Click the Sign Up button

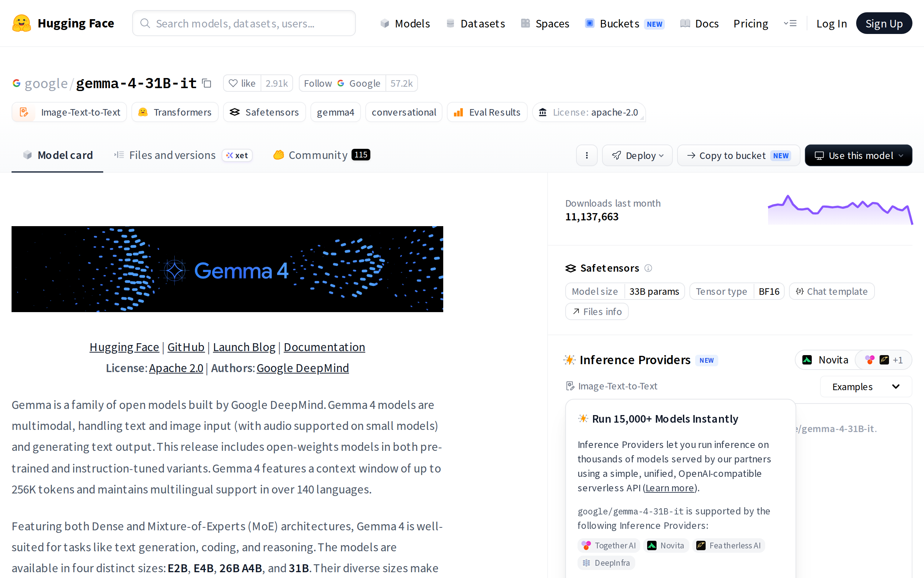pyautogui.click(x=884, y=23)
